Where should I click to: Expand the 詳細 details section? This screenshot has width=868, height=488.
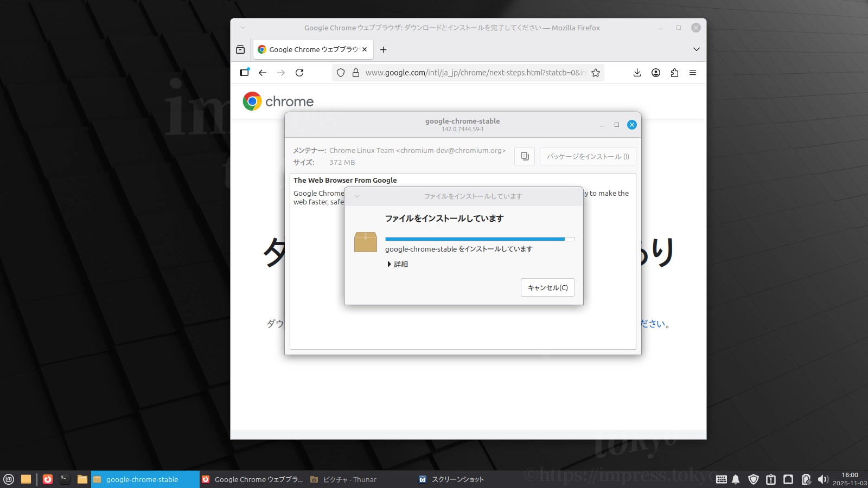pyautogui.click(x=398, y=264)
